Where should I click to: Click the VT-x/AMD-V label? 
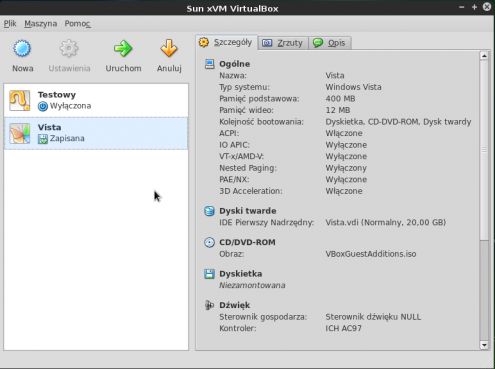click(242, 156)
